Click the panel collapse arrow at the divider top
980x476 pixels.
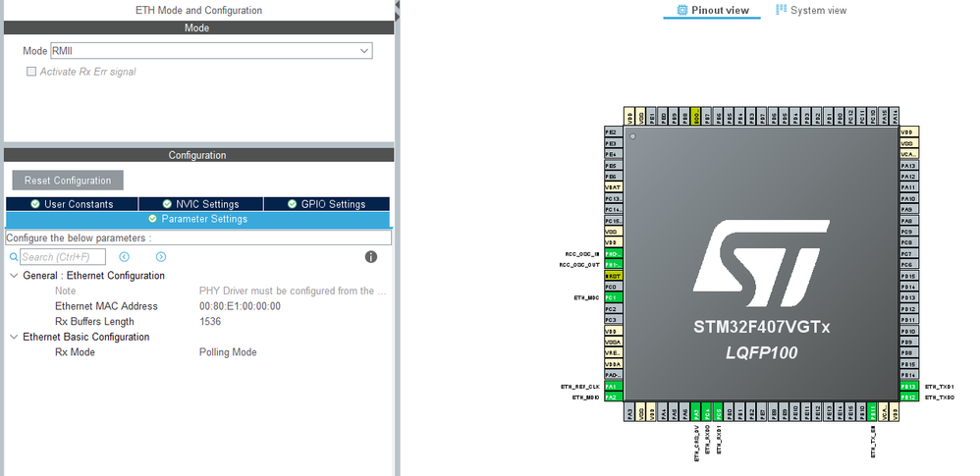(398, 4)
